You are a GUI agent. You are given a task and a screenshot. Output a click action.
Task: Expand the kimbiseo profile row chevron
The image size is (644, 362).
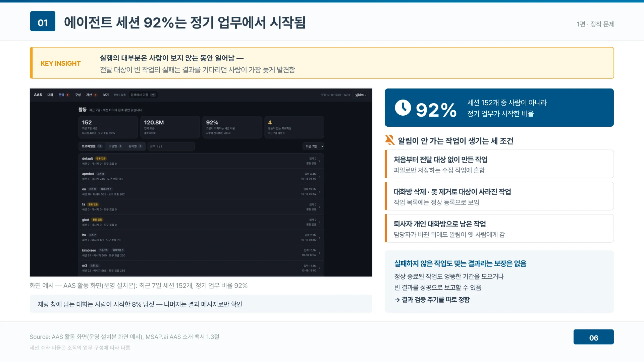tap(320, 253)
